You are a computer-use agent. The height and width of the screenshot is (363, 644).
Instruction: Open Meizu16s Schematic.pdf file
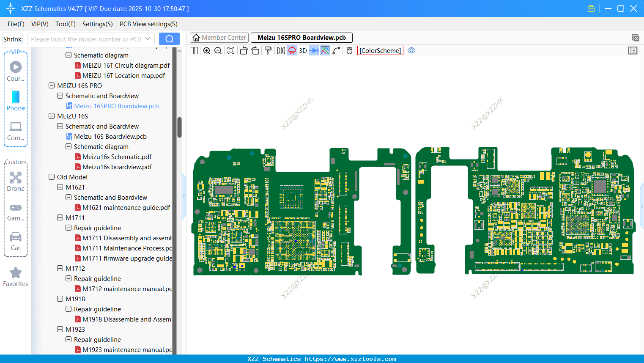pos(117,157)
